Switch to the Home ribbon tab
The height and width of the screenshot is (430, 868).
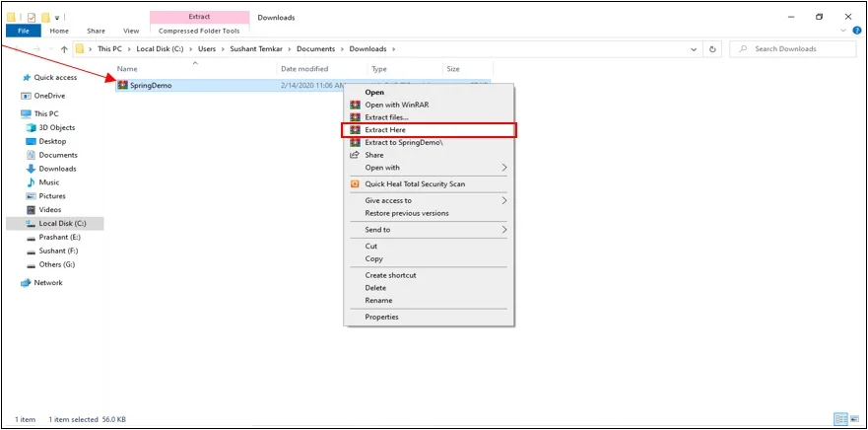click(x=59, y=31)
